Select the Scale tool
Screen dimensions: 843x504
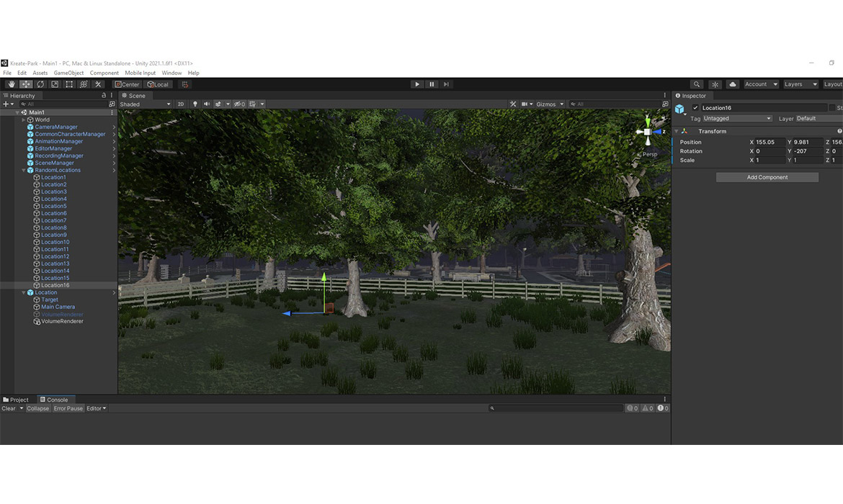[55, 84]
